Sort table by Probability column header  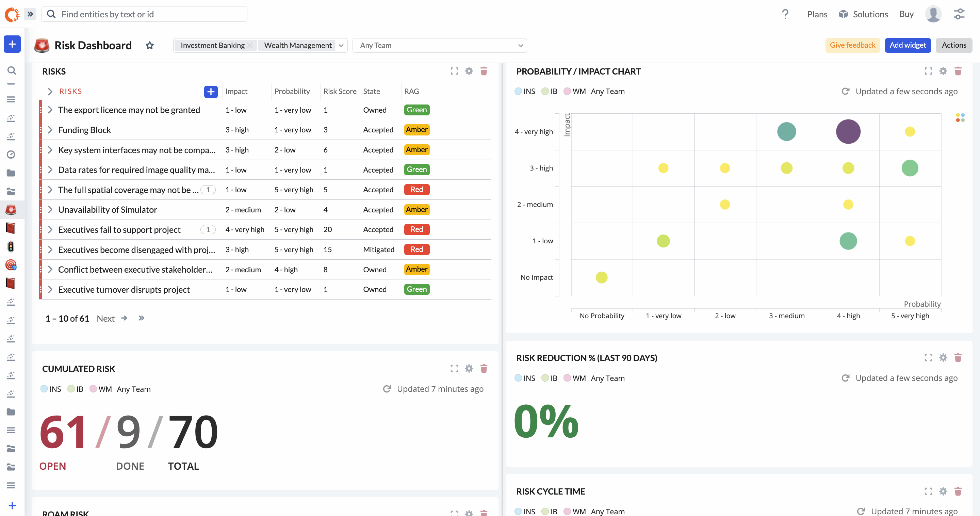(292, 91)
